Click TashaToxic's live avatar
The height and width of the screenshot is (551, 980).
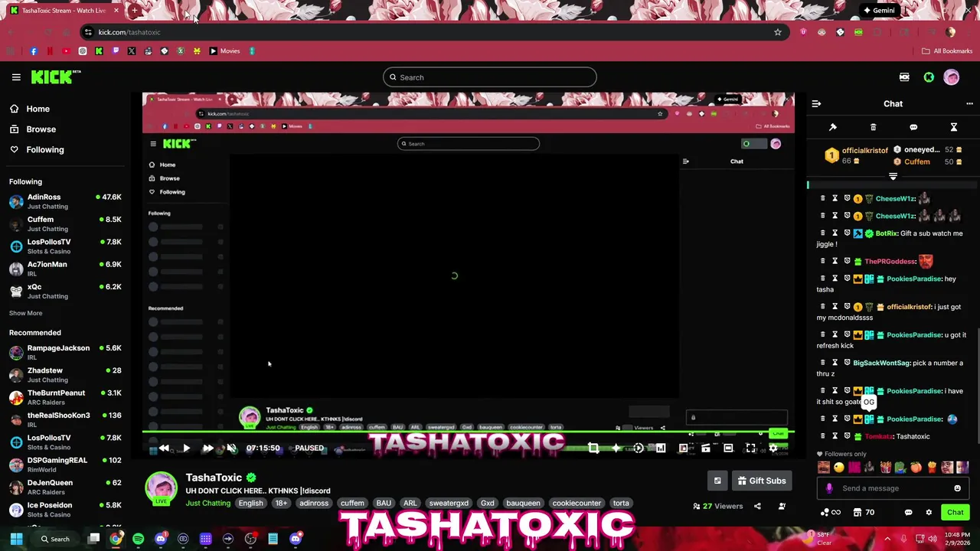coord(162,487)
